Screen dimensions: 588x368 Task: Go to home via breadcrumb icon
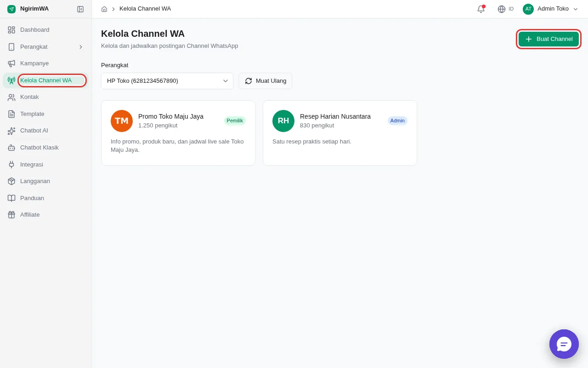(x=104, y=9)
